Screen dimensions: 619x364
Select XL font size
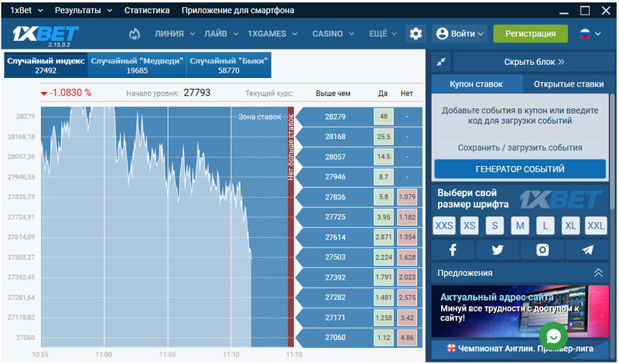(x=570, y=226)
